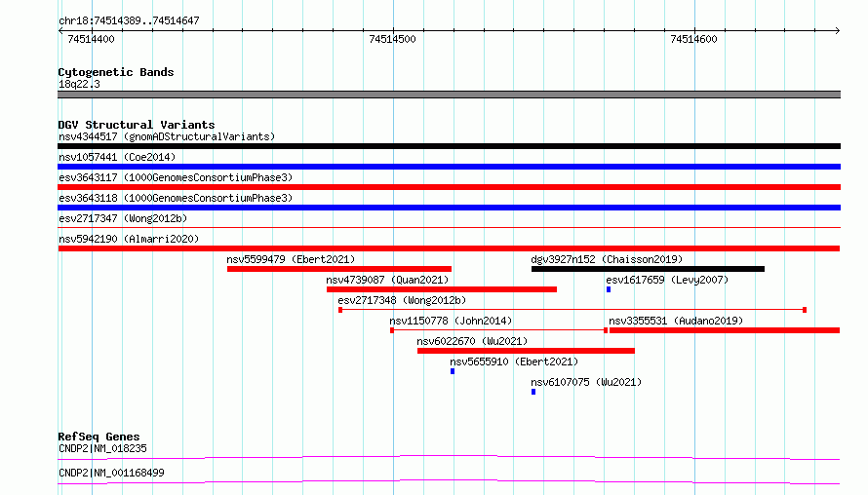868x495 pixels.
Task: Select the red nsv4739087 variant bar
Action: click(x=442, y=289)
